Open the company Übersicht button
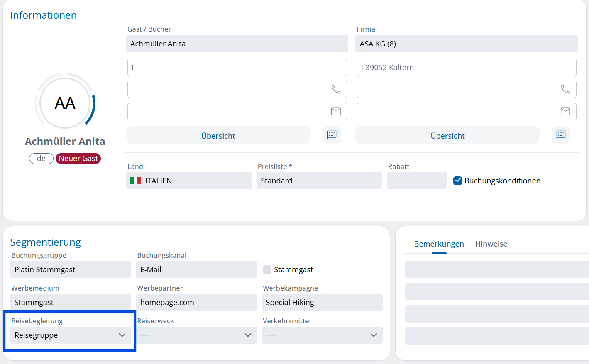 click(x=447, y=136)
